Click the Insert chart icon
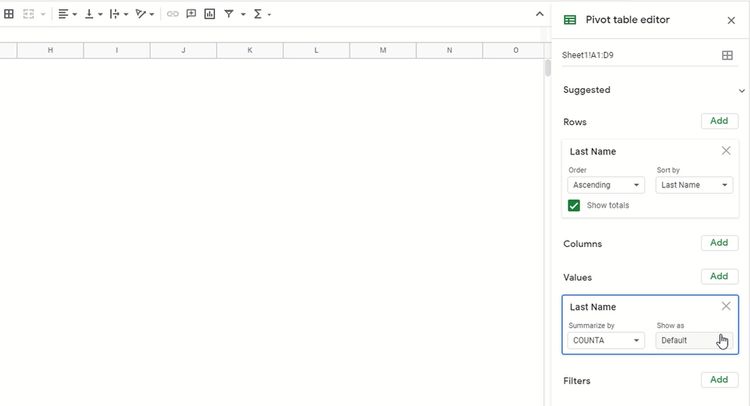Screen dimensions: 750x406 (210, 14)
